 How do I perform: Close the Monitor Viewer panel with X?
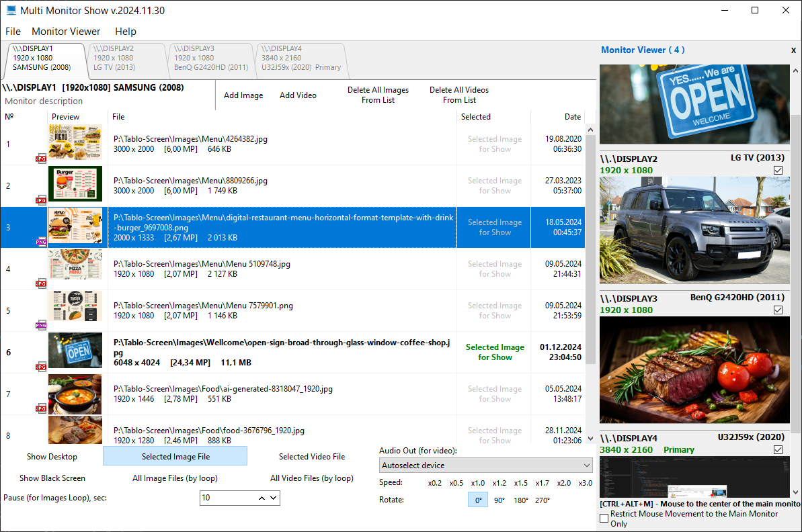pyautogui.click(x=793, y=50)
